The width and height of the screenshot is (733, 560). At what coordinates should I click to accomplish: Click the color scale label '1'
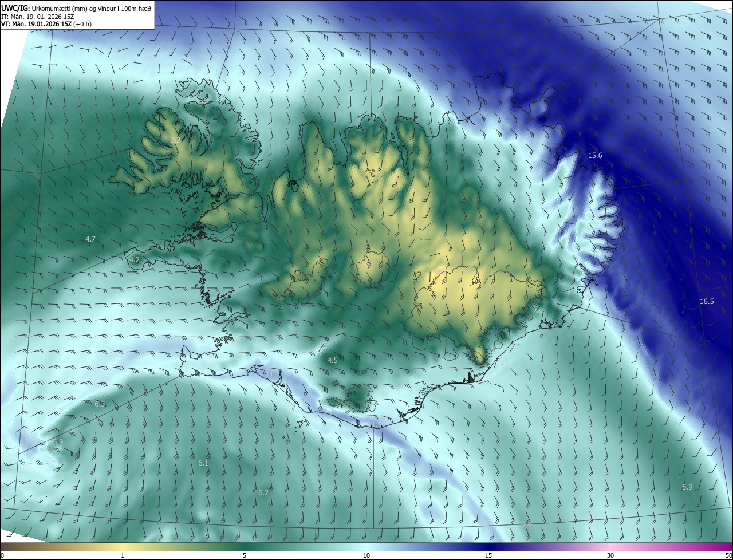(123, 555)
